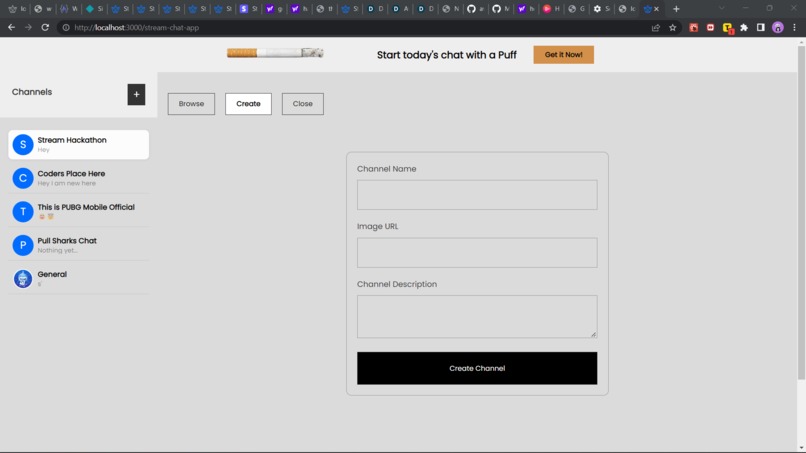Click the Close button beside Create
This screenshot has height=453, width=806.
pyautogui.click(x=303, y=104)
